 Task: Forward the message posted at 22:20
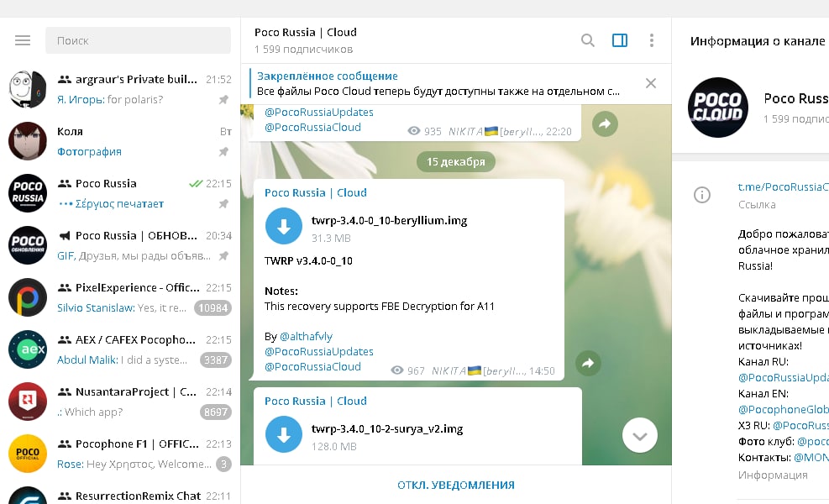point(605,123)
